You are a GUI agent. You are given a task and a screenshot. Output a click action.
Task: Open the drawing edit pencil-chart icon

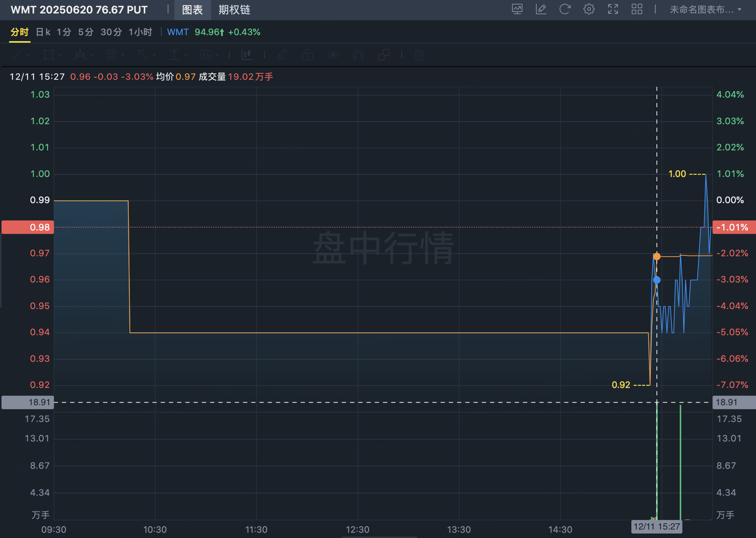pyautogui.click(x=541, y=9)
